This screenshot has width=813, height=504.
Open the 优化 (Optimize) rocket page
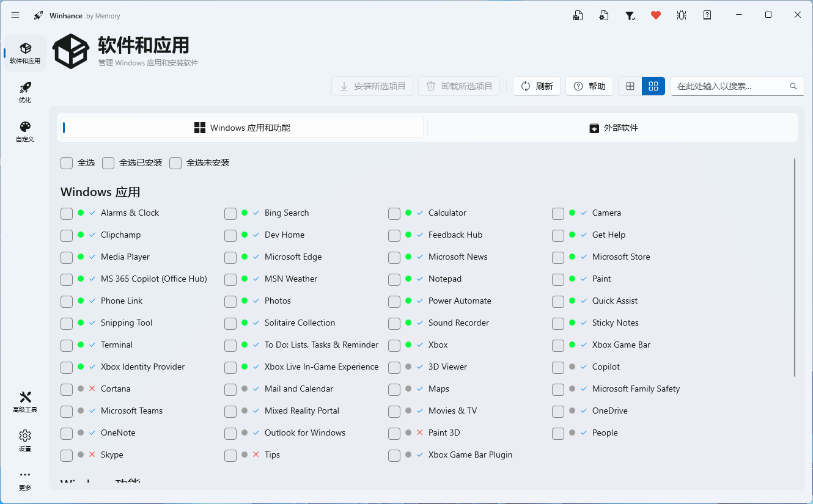(25, 92)
